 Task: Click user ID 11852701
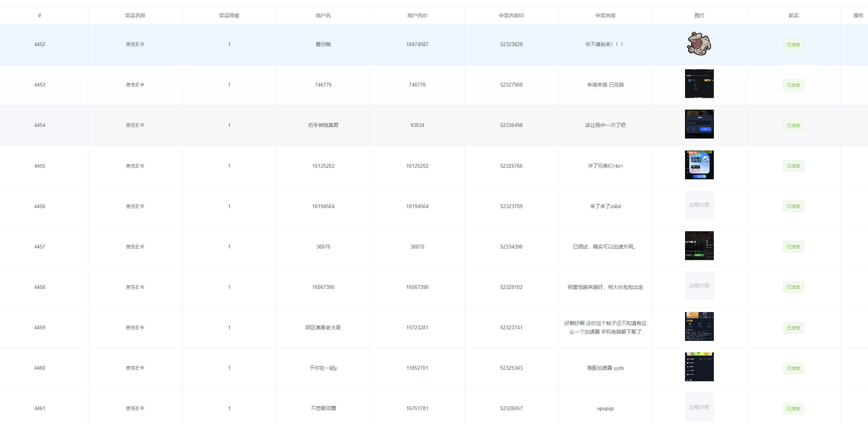[417, 368]
